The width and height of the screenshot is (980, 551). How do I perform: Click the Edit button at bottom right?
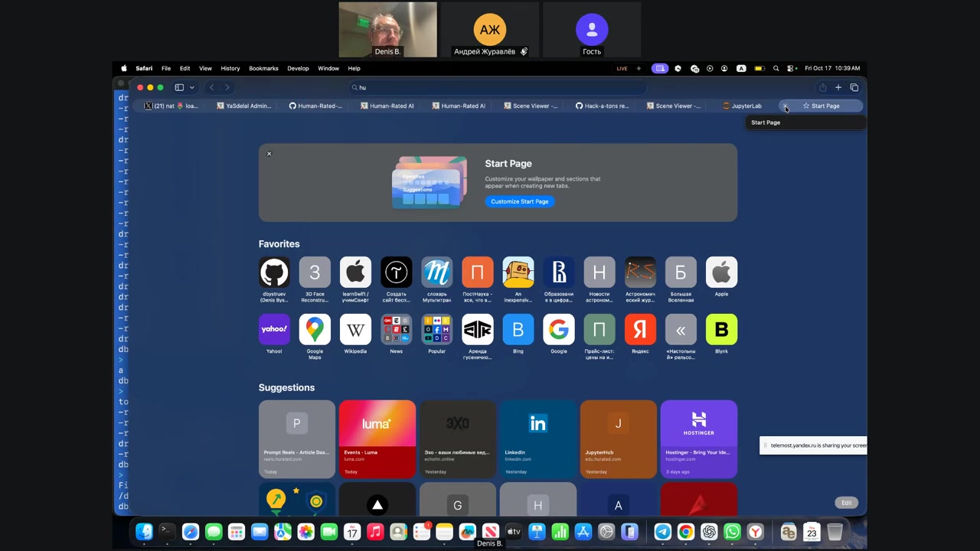(x=846, y=503)
